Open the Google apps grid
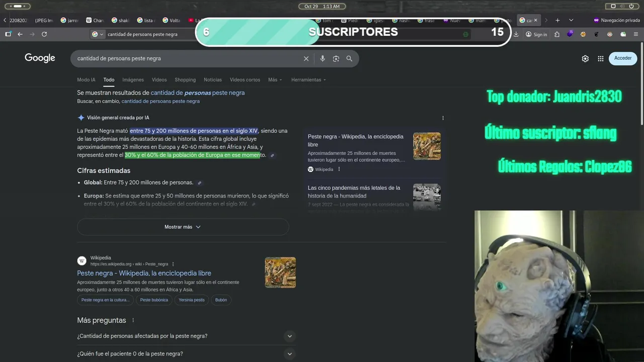The image size is (644, 362). coord(601,58)
